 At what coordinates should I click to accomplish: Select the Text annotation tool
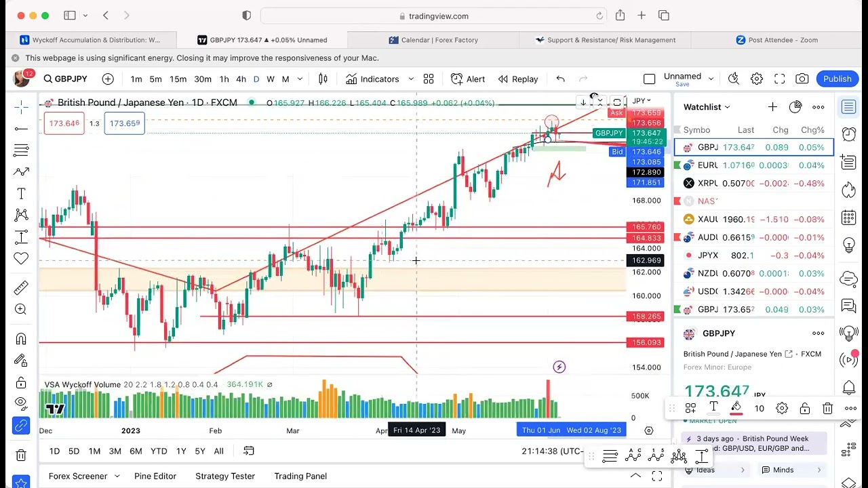(x=21, y=194)
